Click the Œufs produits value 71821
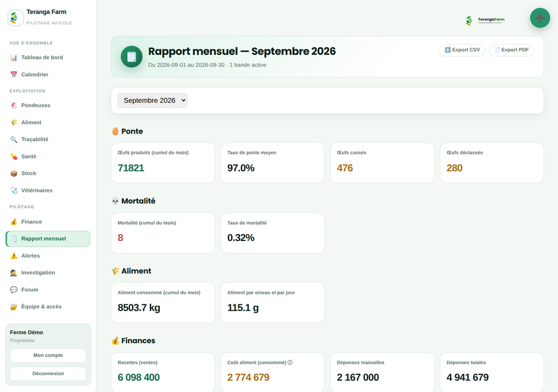This screenshot has height=392, width=558. click(131, 168)
